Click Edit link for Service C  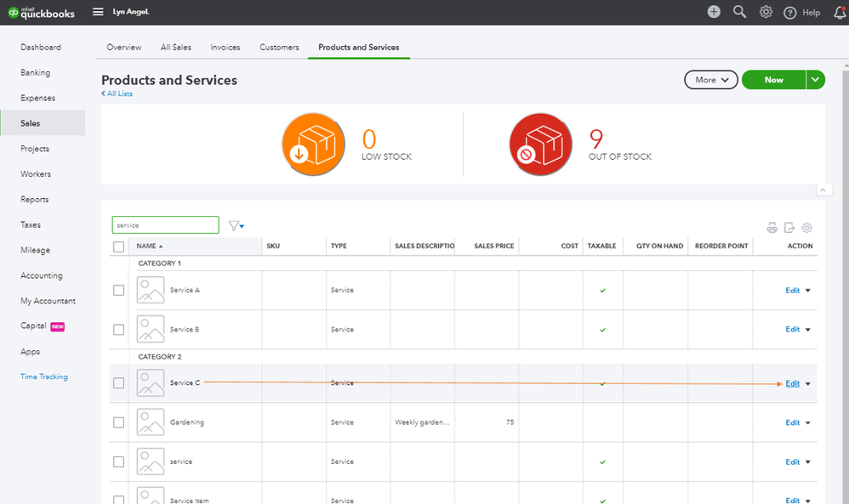793,383
